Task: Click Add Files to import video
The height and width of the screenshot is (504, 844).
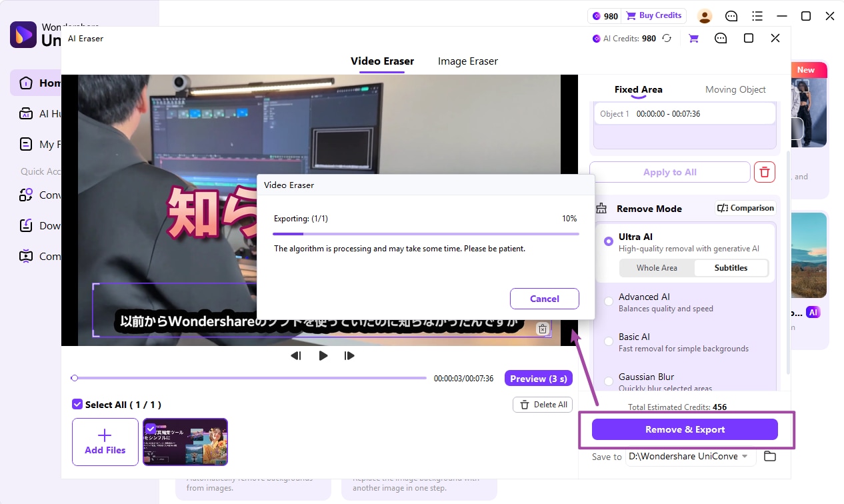Action: point(105,442)
